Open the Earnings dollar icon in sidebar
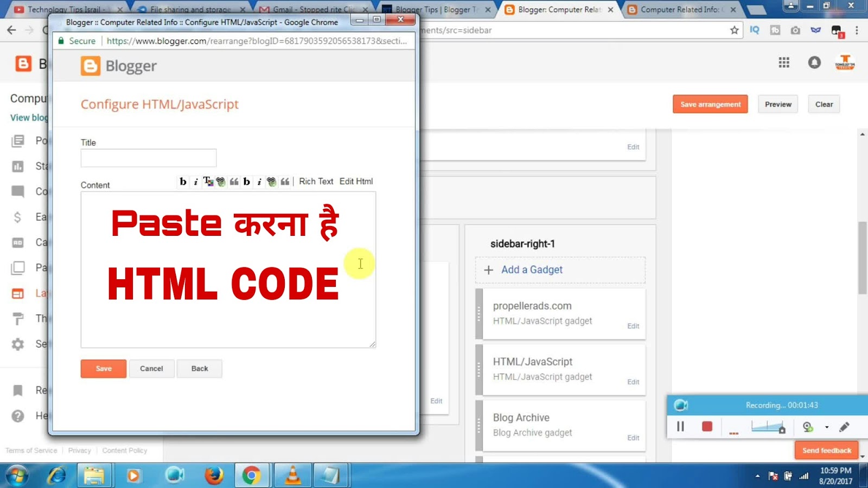The image size is (868, 488). click(x=18, y=217)
